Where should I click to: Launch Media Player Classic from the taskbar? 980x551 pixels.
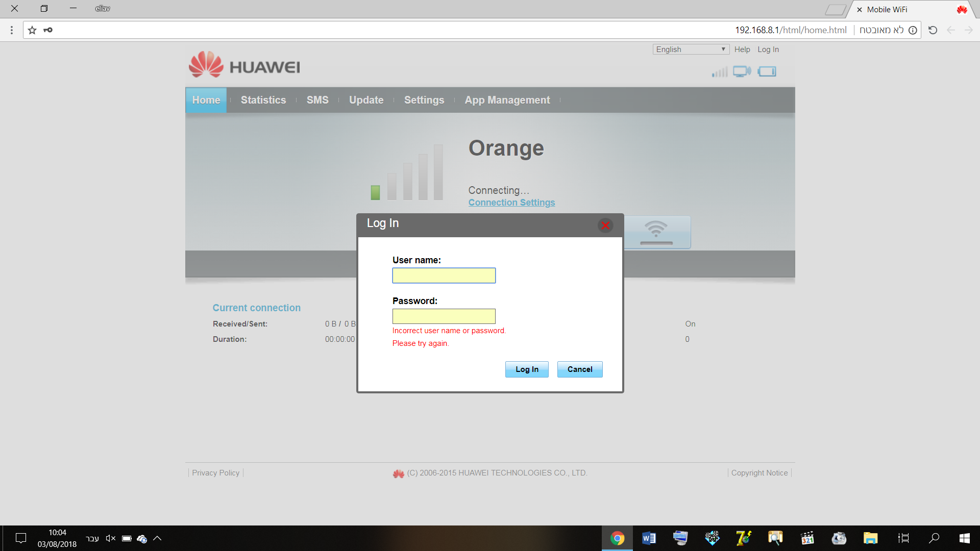(807, 538)
